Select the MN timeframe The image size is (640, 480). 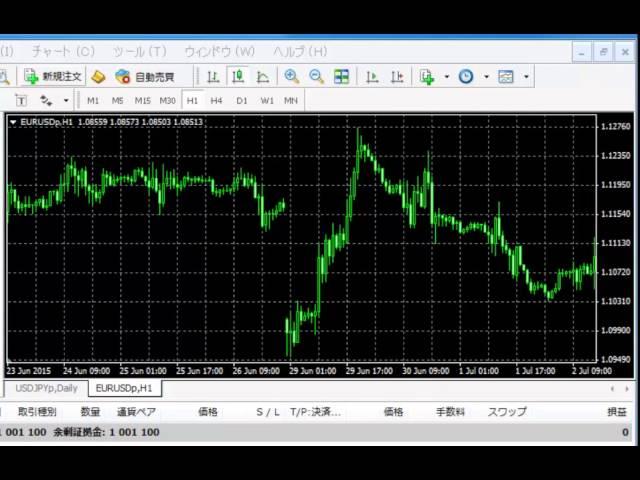pyautogui.click(x=291, y=100)
